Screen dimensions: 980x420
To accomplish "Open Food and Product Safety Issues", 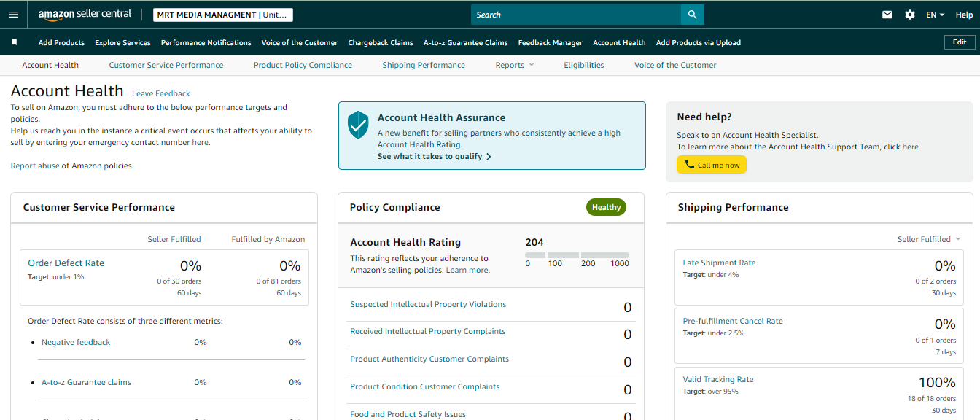I will coord(408,414).
